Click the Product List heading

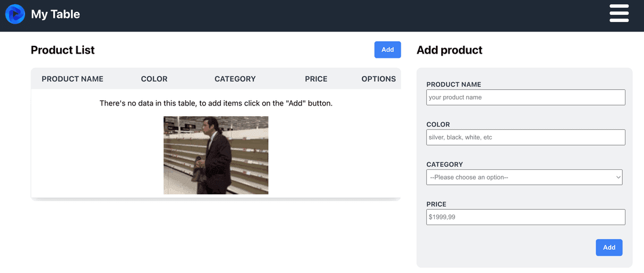63,50
